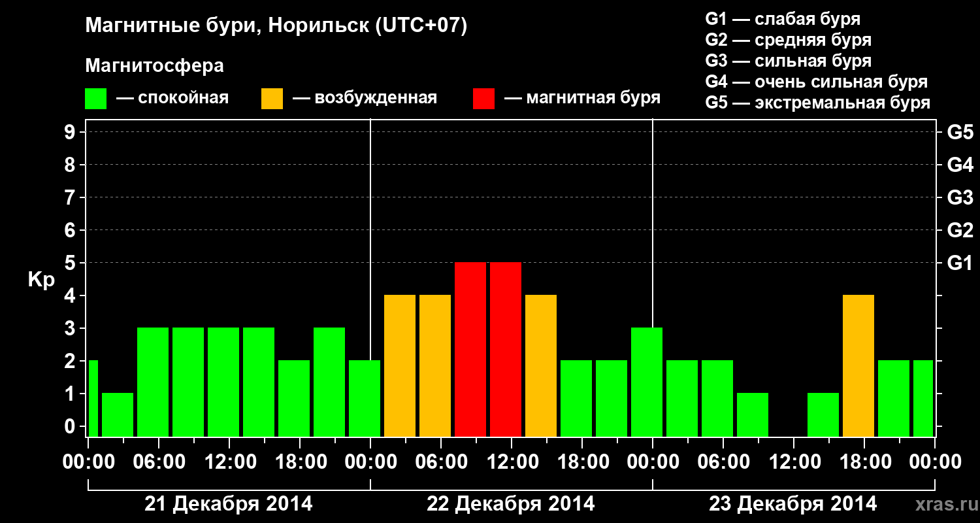
Task: Click the '18:00' time label under 23 December
Action: (864, 462)
